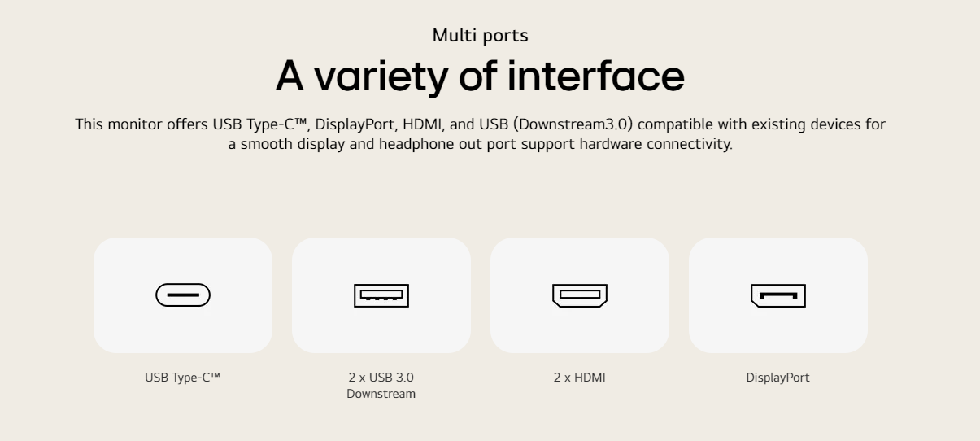Click the '2 x HDMI' caption
Image resolution: width=980 pixels, height=441 pixels.
pos(580,378)
